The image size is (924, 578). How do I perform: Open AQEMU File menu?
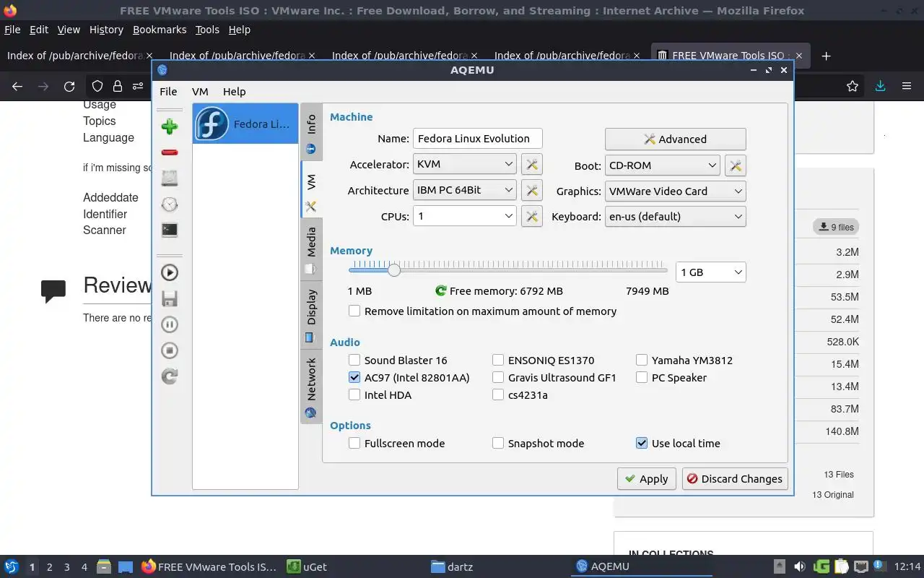pyautogui.click(x=168, y=92)
